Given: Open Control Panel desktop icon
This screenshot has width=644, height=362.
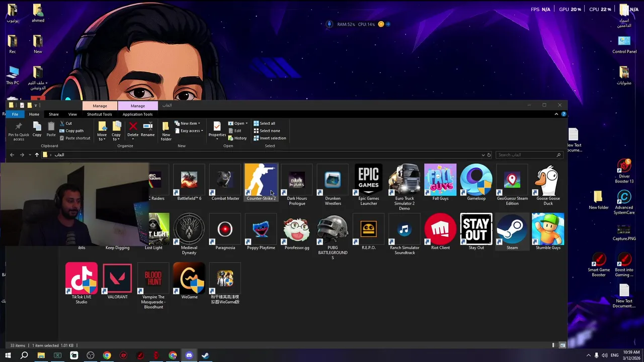Looking at the screenshot, I should [624, 44].
